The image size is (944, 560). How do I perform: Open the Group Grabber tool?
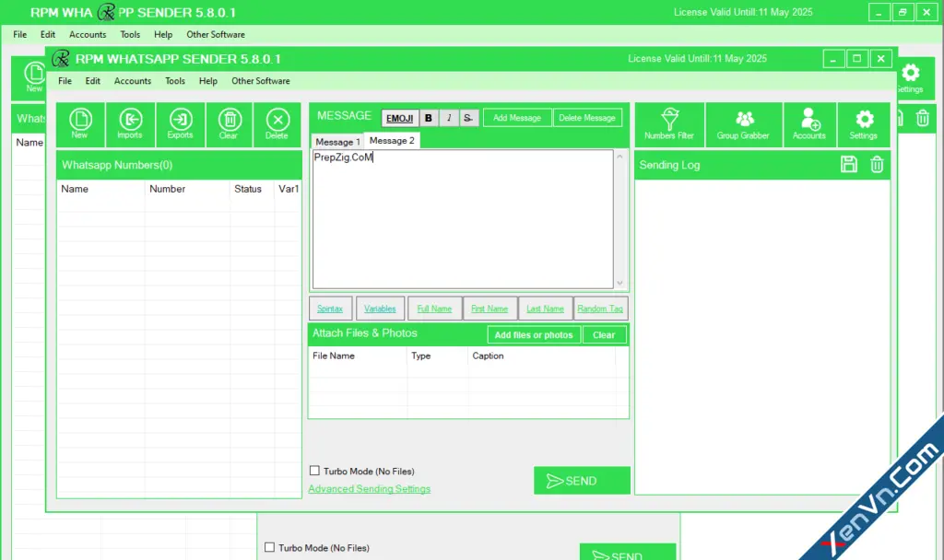click(744, 124)
